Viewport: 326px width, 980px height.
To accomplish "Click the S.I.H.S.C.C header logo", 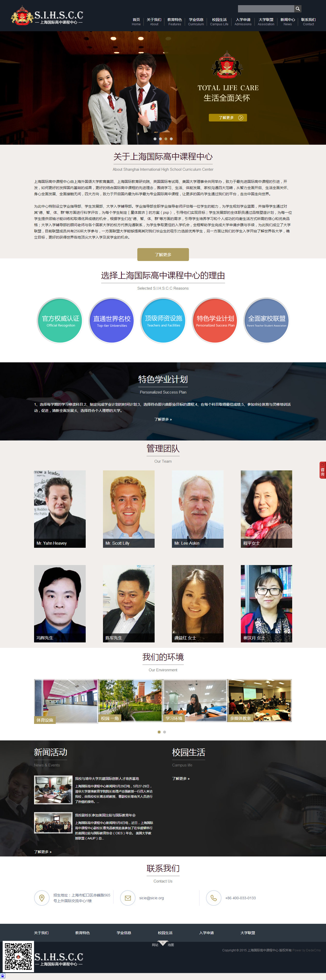I will tap(47, 16).
